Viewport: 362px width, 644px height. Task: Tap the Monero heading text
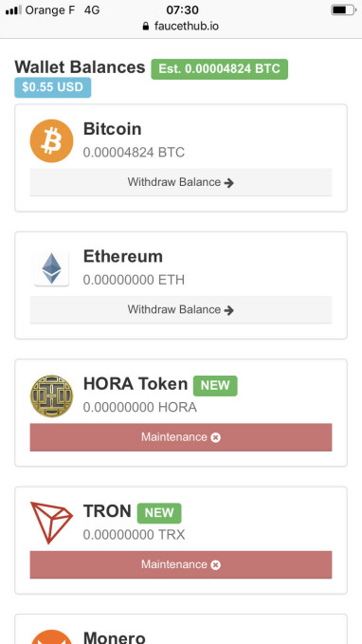click(114, 636)
